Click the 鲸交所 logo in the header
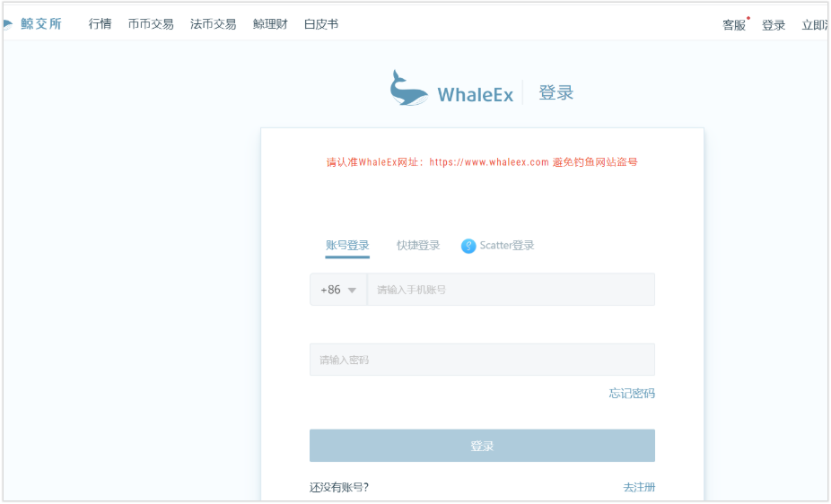 33,24
